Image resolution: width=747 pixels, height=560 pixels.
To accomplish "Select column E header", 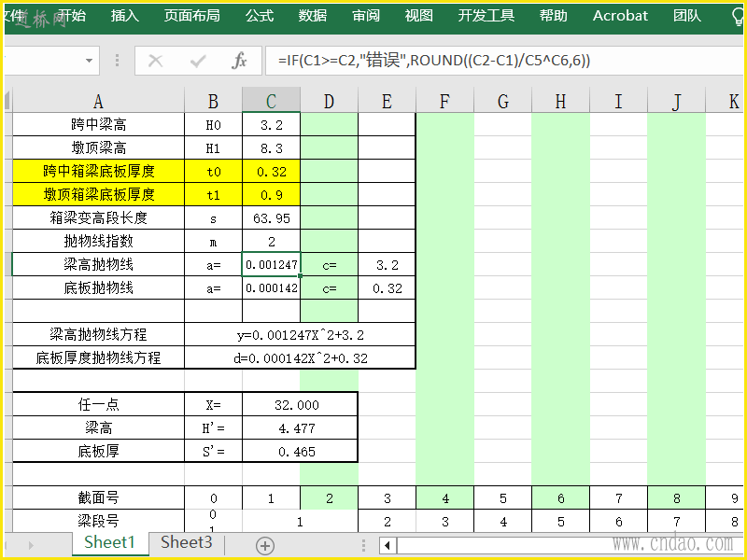I will click(387, 101).
